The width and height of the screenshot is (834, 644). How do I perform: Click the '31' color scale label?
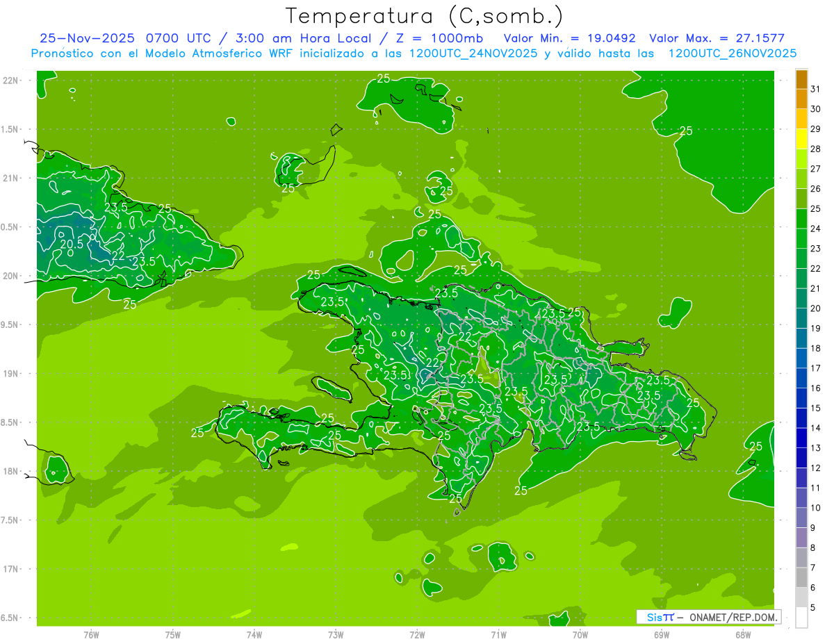(816, 89)
